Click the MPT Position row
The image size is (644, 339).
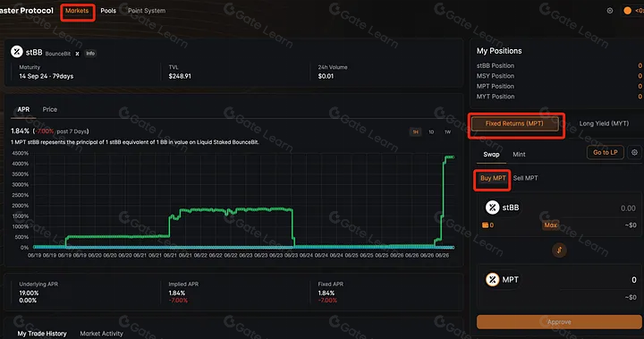(559, 86)
